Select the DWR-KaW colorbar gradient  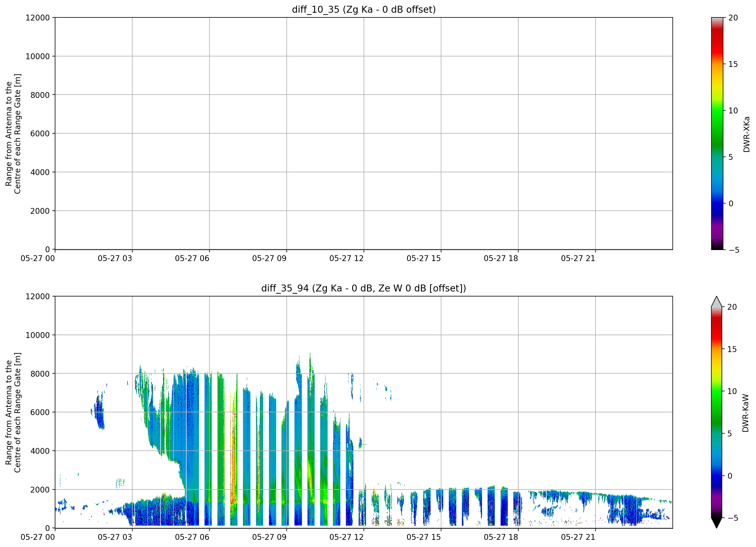pyautogui.click(x=717, y=412)
